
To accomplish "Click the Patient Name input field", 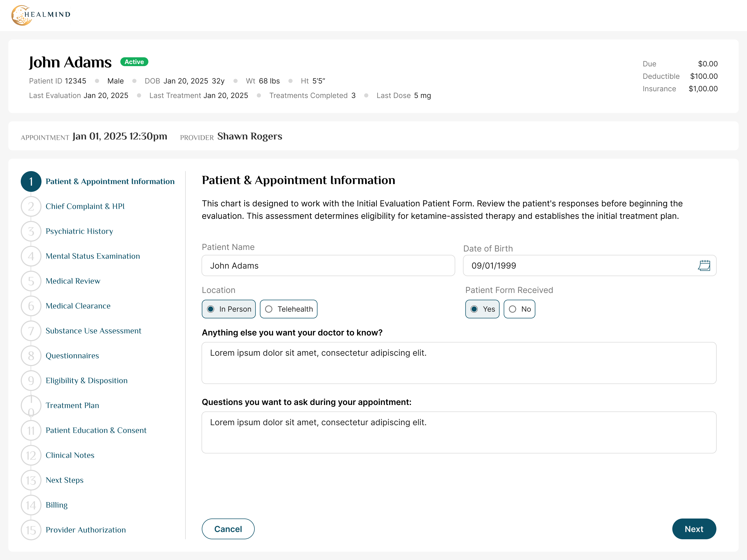I will tap(328, 266).
